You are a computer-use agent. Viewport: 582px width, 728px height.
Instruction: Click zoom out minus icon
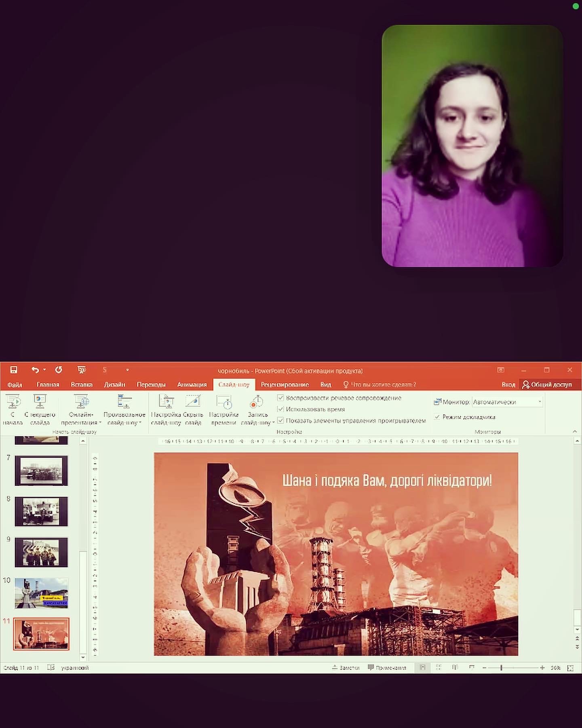tap(484, 668)
